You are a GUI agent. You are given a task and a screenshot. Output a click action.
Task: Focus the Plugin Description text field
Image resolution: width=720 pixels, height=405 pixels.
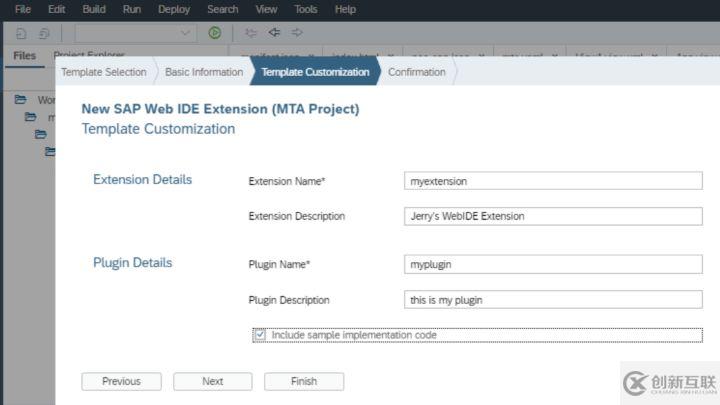pyautogui.click(x=553, y=300)
